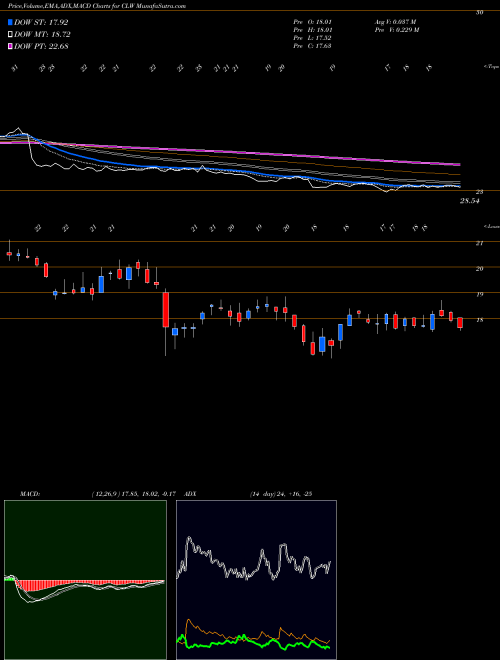
Task: Click the 'Pre L: 17.52' value
Action: (x=312, y=38)
